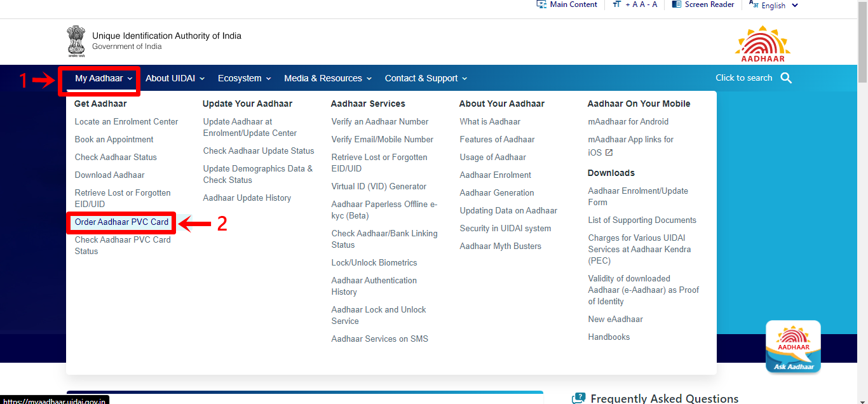Viewport: 868px width, 404px height.
Task: Click the Screen Reader icon
Action: click(677, 4)
